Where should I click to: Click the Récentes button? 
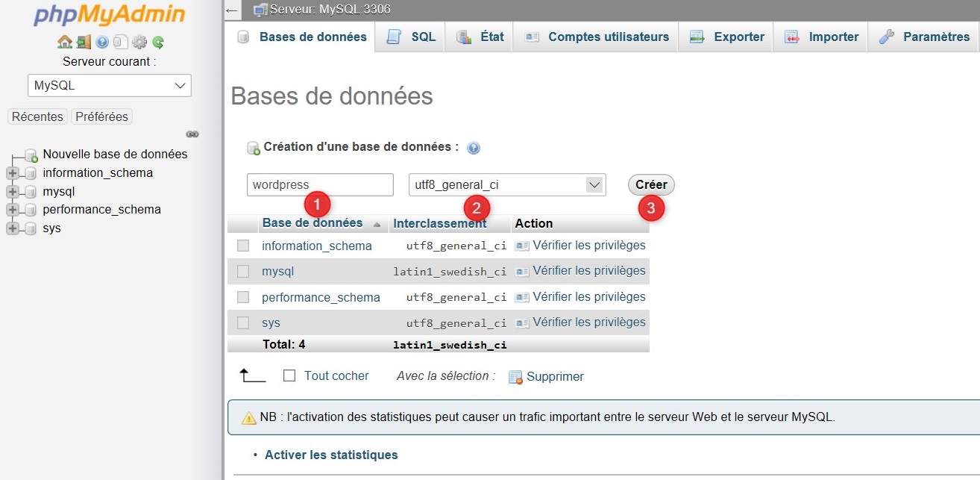click(37, 116)
